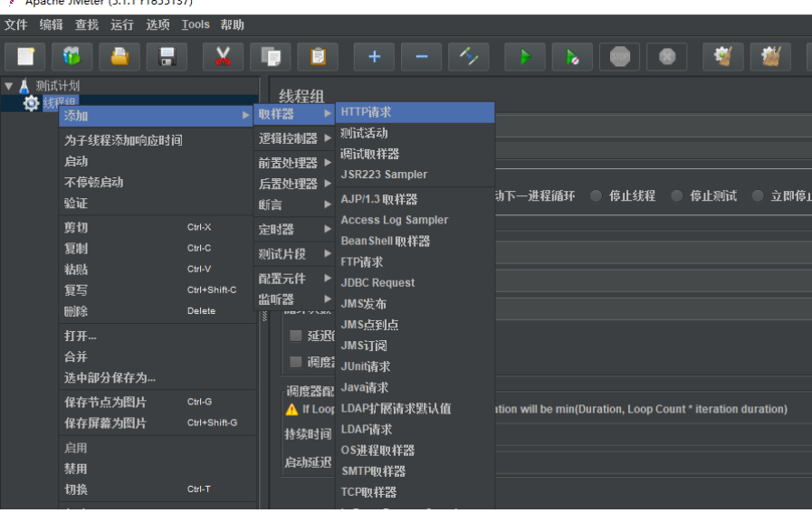
Task: Click 删除 in context menu
Action: 156,311
